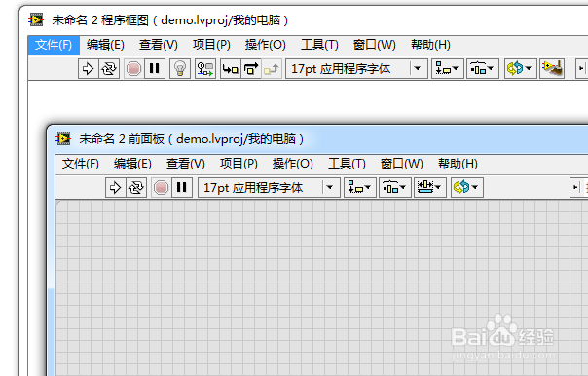Image resolution: width=588 pixels, height=376 pixels.
Task: Open font dropdown in front panel window
Action: click(269, 187)
